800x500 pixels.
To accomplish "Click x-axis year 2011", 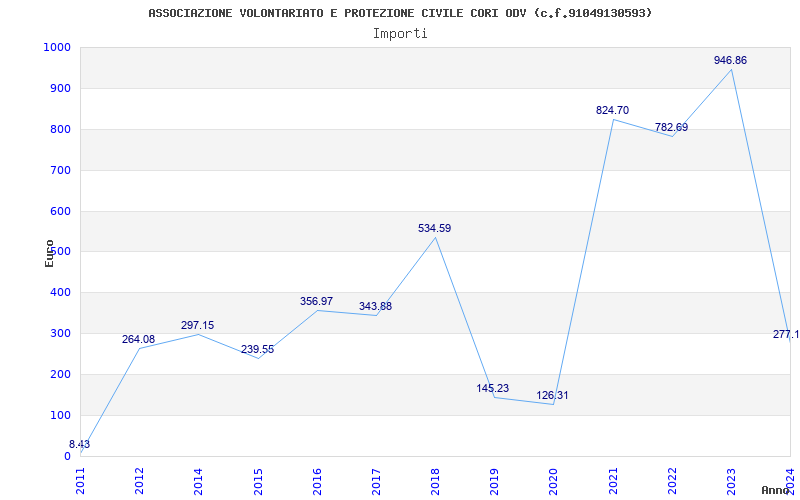I will 81,481.
